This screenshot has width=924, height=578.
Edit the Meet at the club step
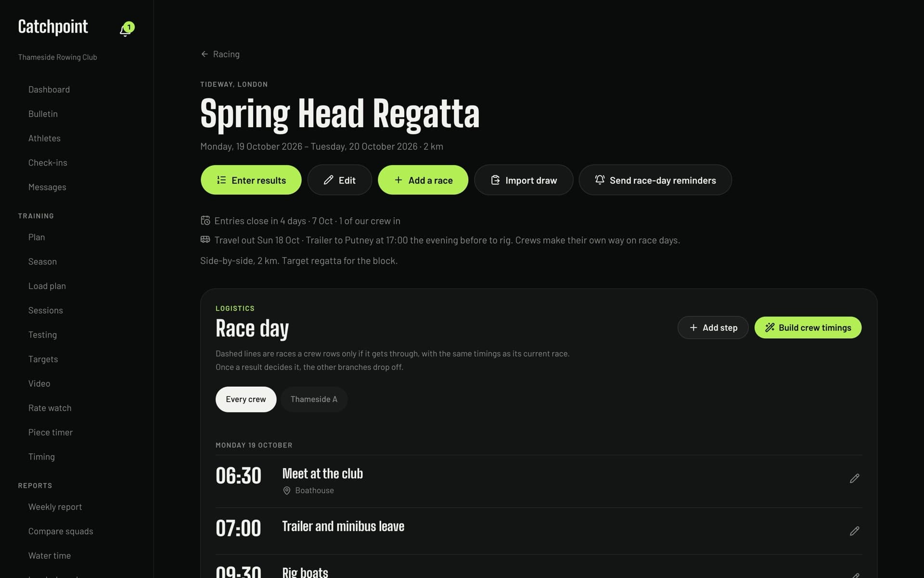tap(854, 478)
